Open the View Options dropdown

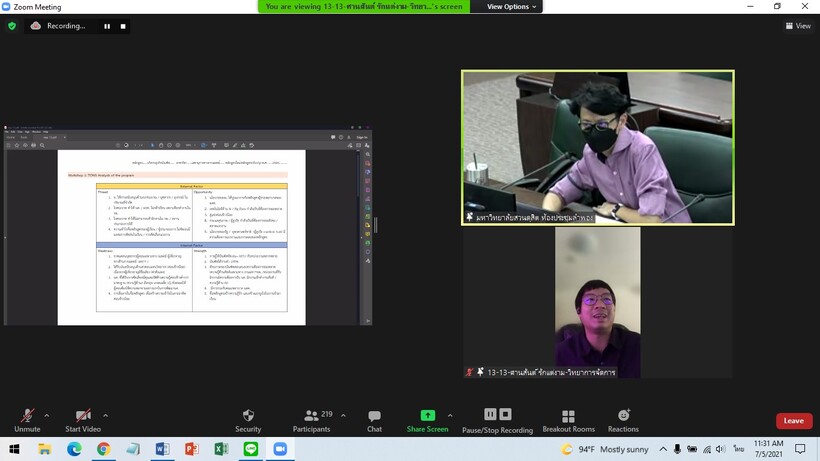pyautogui.click(x=511, y=6)
